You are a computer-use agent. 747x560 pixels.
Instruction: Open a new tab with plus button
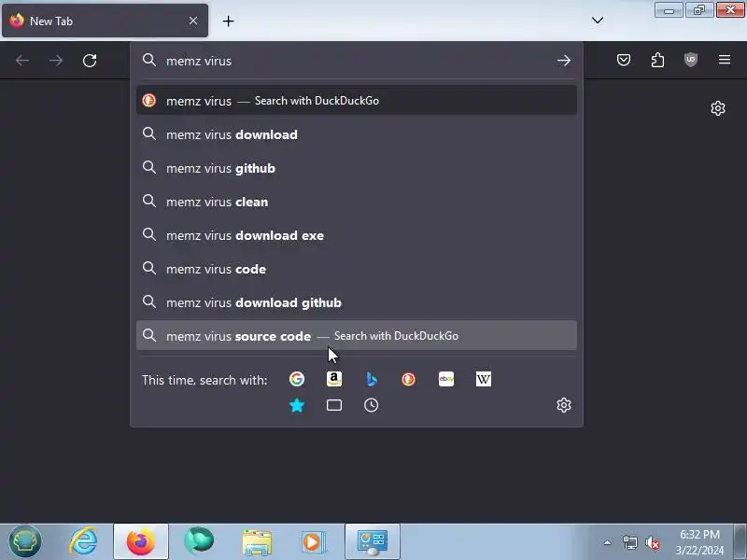228,21
